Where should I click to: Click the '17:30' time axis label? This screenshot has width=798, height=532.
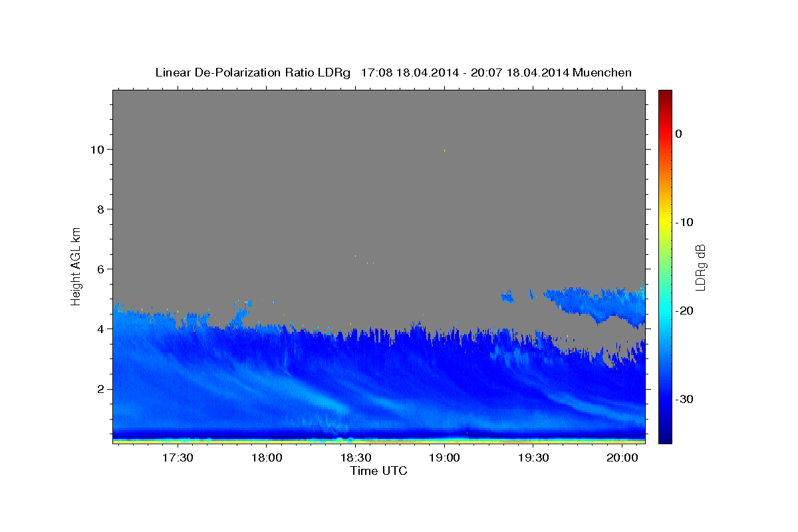point(178,458)
